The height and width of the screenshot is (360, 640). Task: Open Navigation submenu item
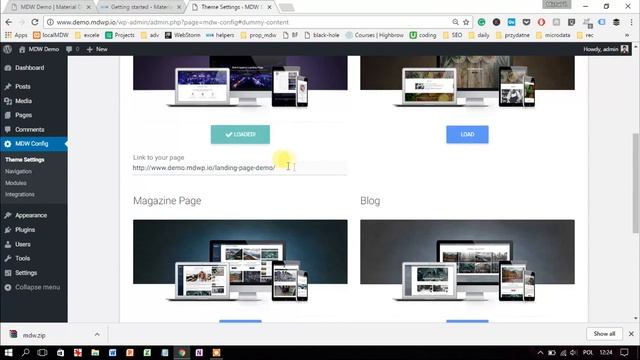coord(18,171)
